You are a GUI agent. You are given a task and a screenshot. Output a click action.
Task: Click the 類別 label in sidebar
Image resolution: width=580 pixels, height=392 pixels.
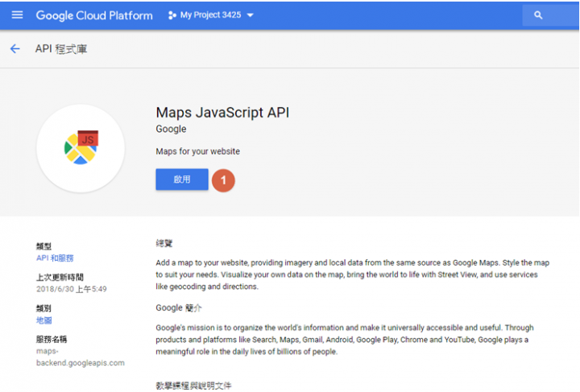(x=43, y=308)
